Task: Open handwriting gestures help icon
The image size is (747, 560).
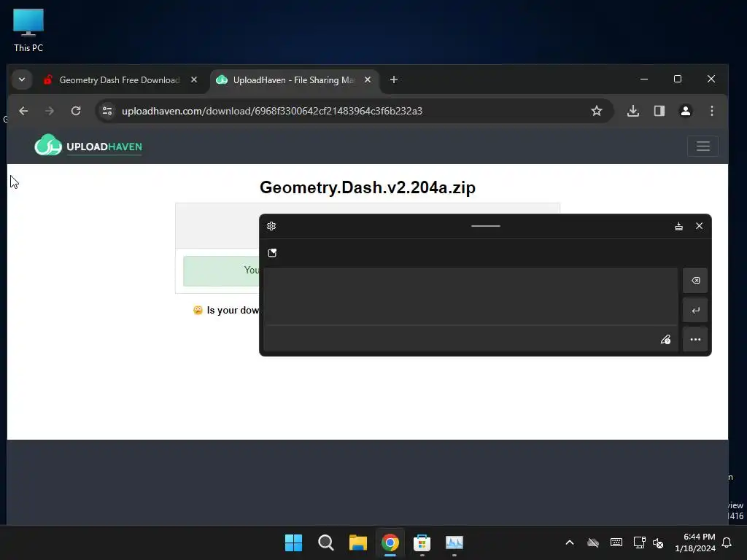Action: (x=665, y=340)
